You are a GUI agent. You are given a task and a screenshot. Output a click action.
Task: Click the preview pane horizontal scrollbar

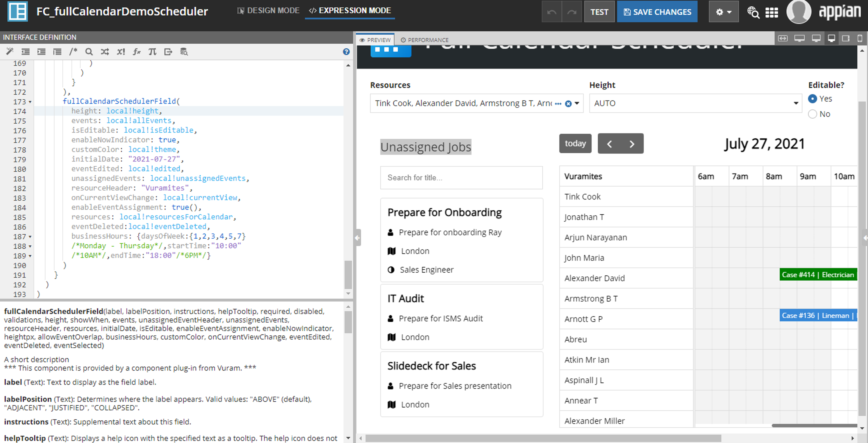(x=543, y=438)
